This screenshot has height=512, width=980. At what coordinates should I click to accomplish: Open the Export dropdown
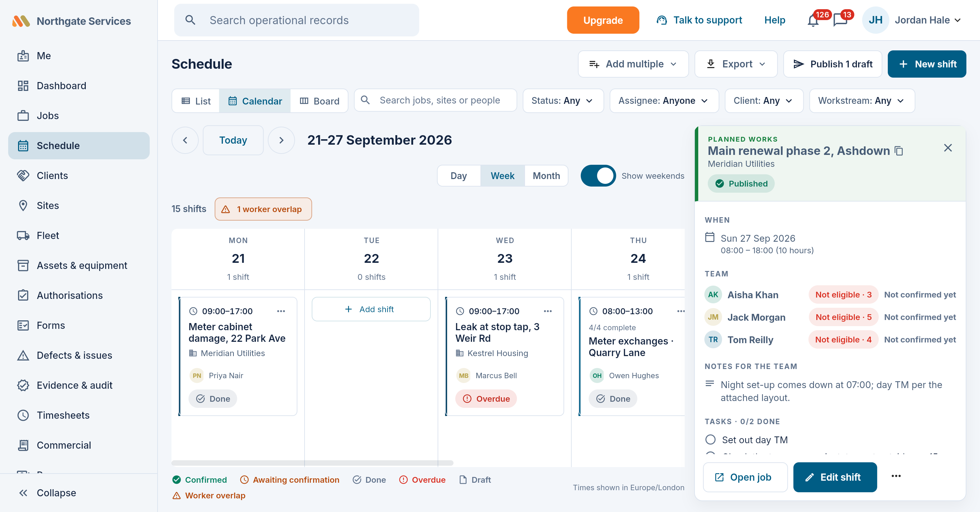[x=736, y=64]
